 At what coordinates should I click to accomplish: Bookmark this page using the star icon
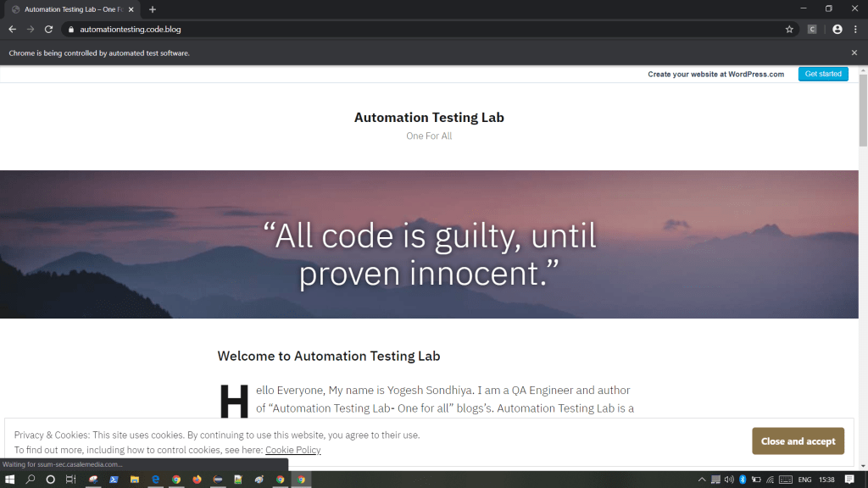click(789, 29)
